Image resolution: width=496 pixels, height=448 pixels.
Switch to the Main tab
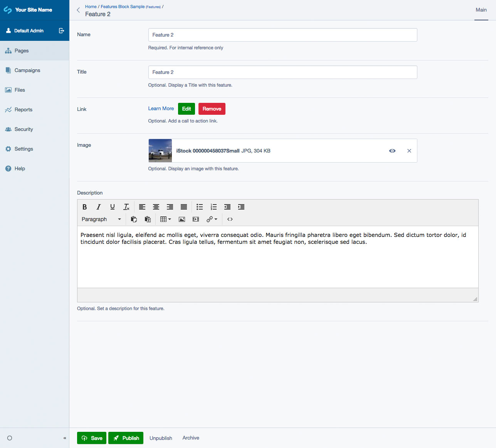[481, 10]
